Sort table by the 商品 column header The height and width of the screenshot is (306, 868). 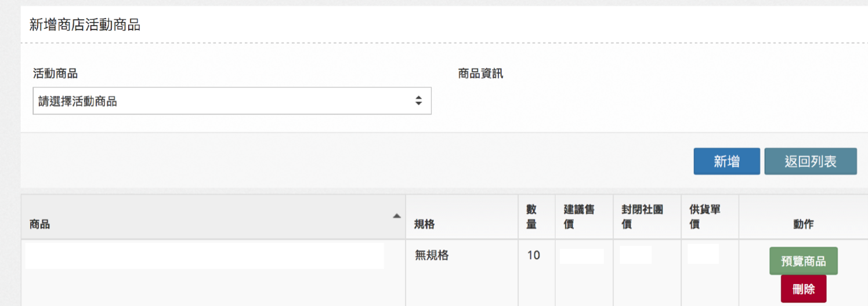(x=214, y=217)
